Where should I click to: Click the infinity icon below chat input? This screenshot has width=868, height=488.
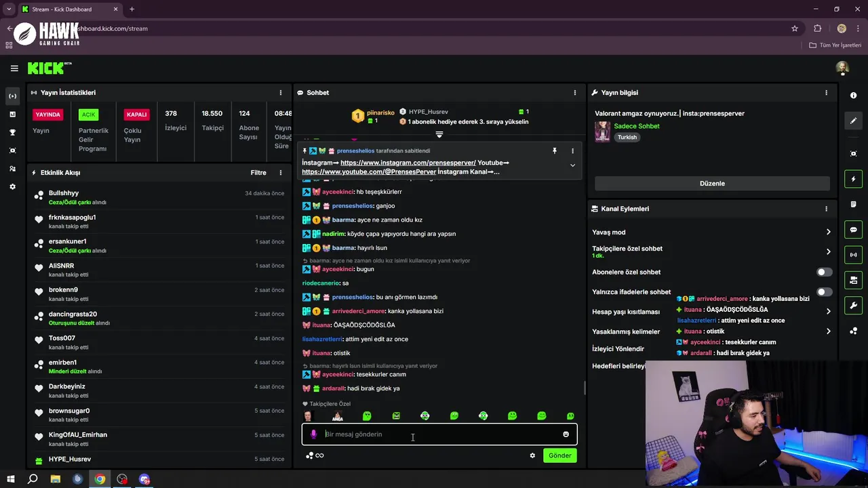click(x=319, y=455)
